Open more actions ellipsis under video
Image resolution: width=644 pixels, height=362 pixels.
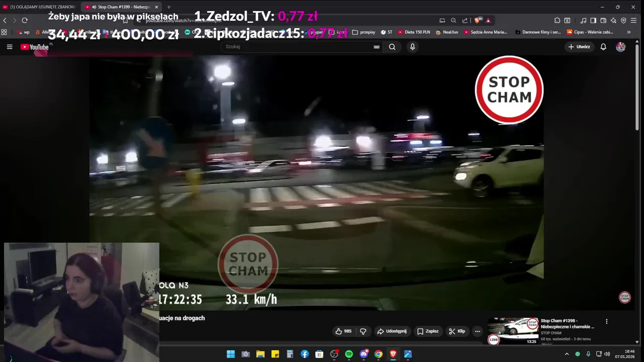477,331
